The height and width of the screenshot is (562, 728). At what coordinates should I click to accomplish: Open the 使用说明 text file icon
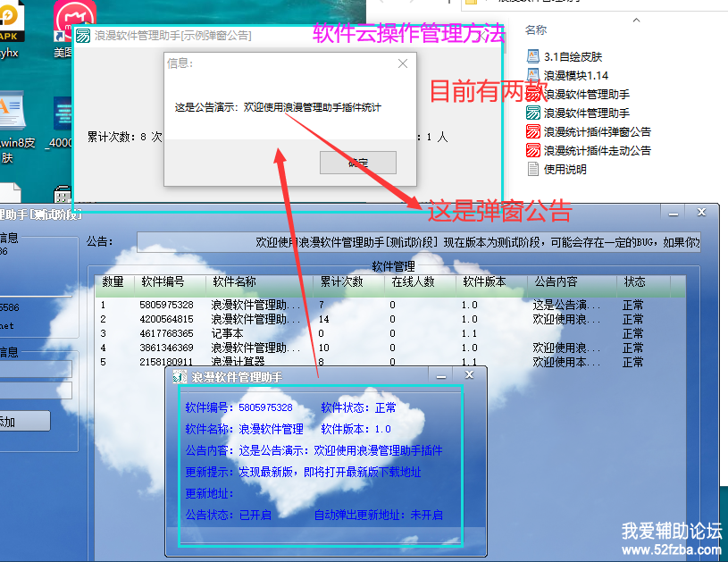coord(533,169)
